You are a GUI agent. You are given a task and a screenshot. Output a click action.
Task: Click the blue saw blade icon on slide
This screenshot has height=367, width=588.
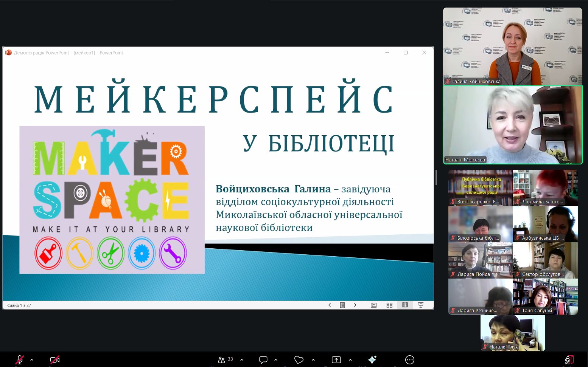tap(142, 253)
